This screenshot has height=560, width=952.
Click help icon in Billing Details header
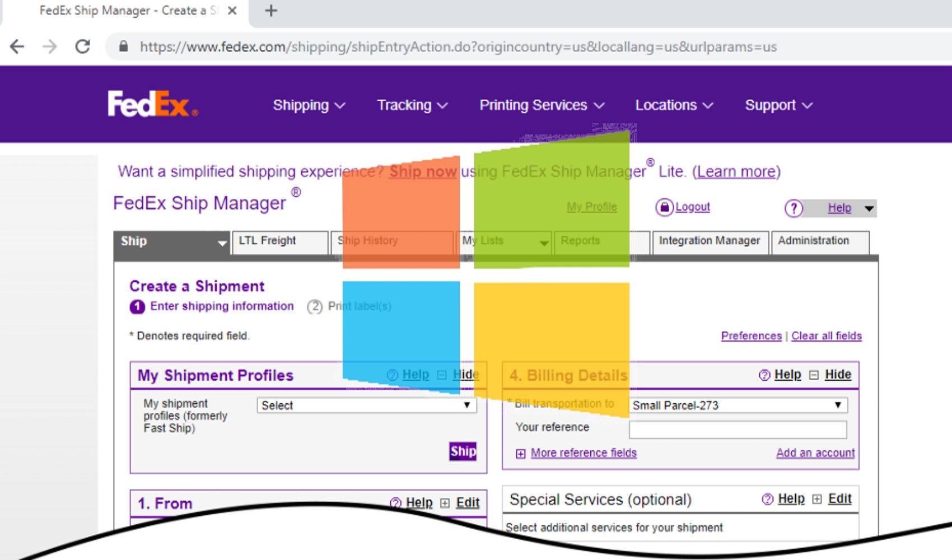(x=764, y=375)
